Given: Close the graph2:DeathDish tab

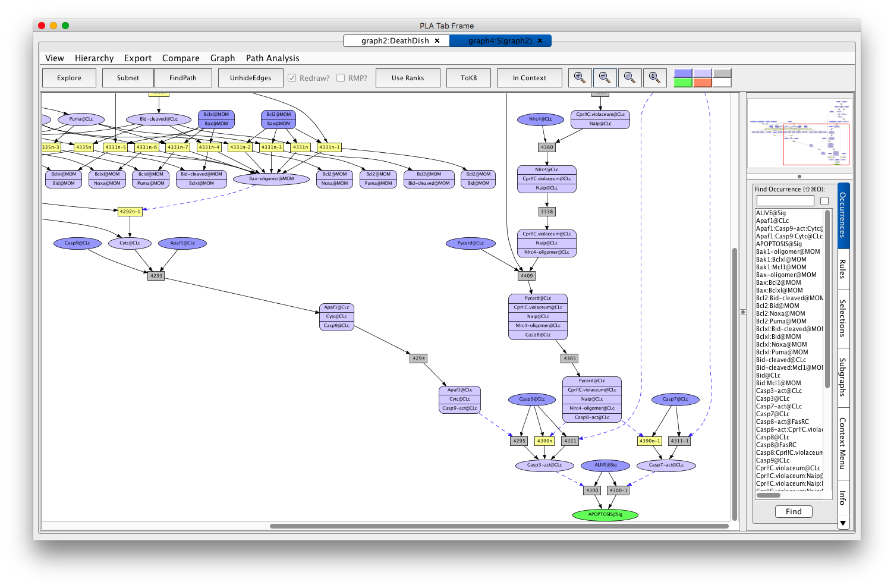Looking at the screenshot, I should pos(437,40).
